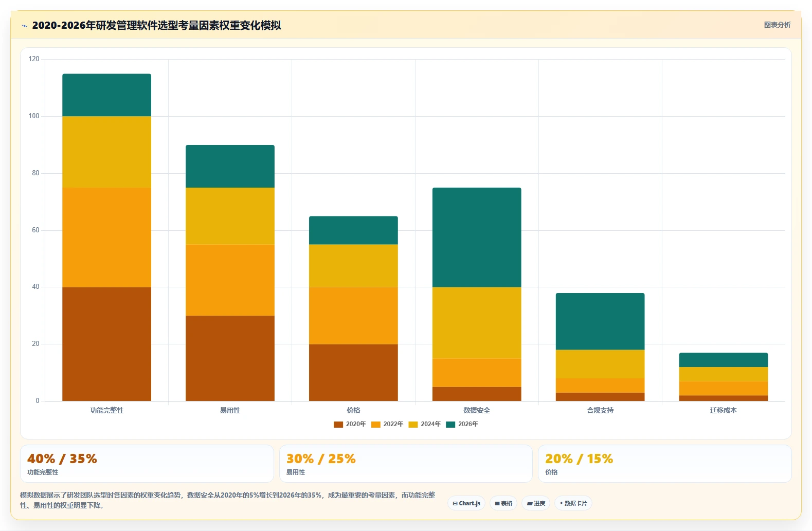Click the 40% / 35% stat value

[x=62, y=459]
